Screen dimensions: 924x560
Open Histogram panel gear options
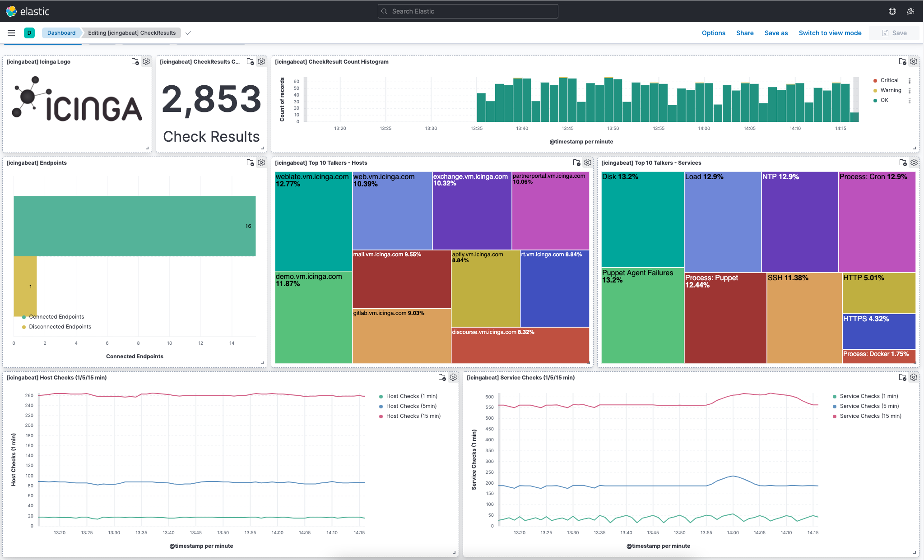coord(914,61)
